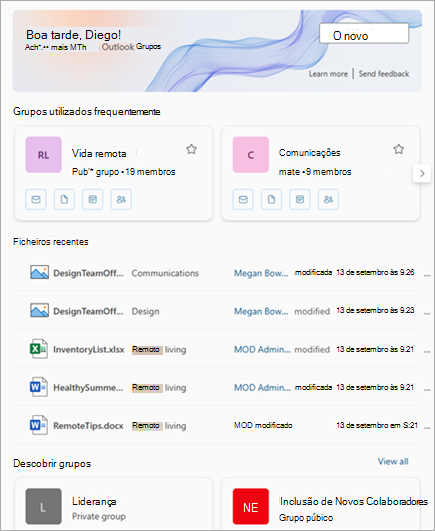Show next frequently used groups with the arrow
The width and height of the screenshot is (435, 531).
click(x=422, y=174)
